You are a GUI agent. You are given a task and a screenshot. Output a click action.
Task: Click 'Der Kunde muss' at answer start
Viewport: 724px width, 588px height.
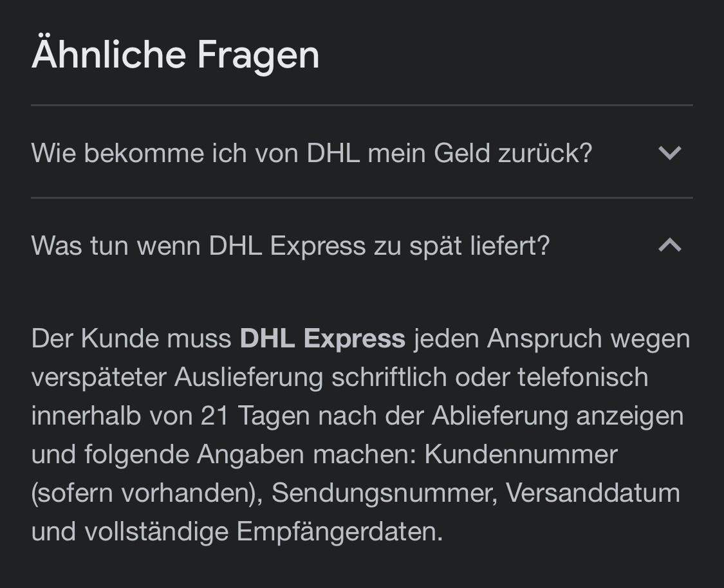tap(131, 339)
